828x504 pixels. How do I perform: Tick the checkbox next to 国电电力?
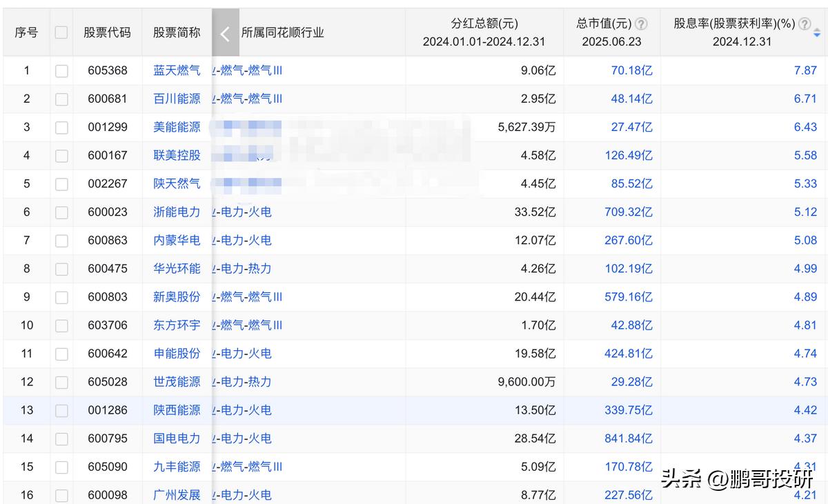[x=61, y=438]
